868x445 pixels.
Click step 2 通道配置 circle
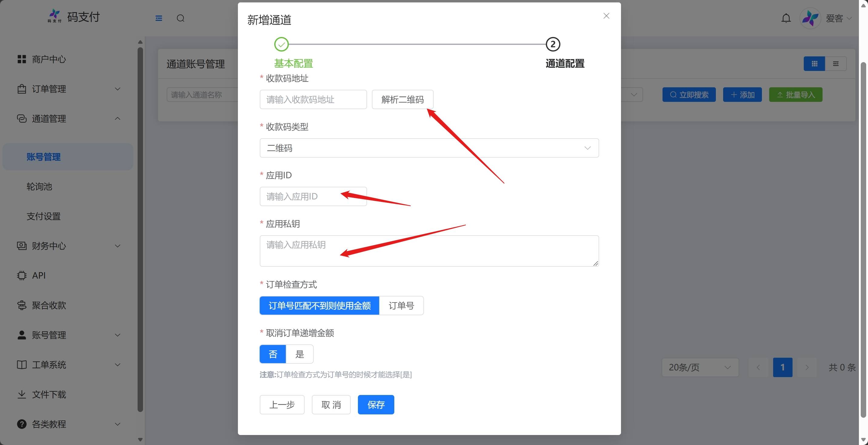pyautogui.click(x=553, y=44)
